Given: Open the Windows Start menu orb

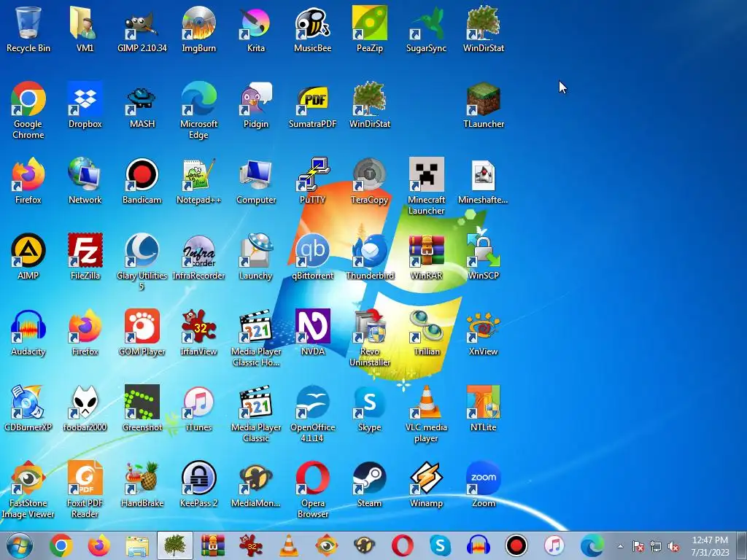Looking at the screenshot, I should [x=20, y=545].
